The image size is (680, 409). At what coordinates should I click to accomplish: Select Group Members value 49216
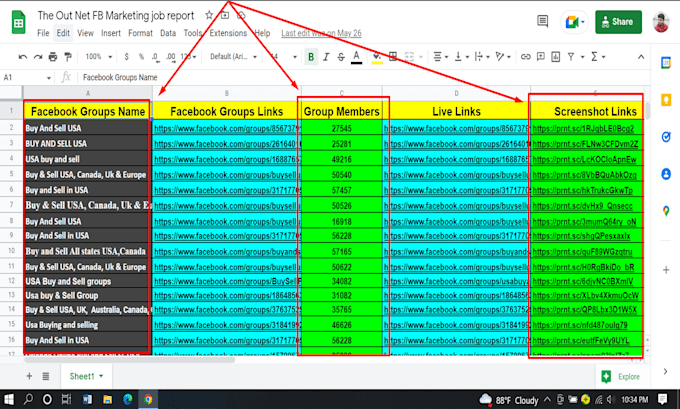342,160
